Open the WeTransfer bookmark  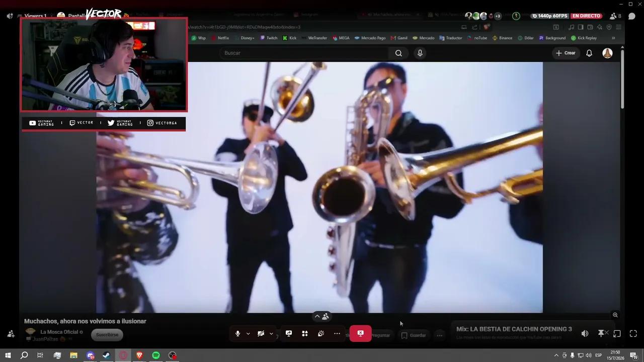pyautogui.click(x=314, y=38)
